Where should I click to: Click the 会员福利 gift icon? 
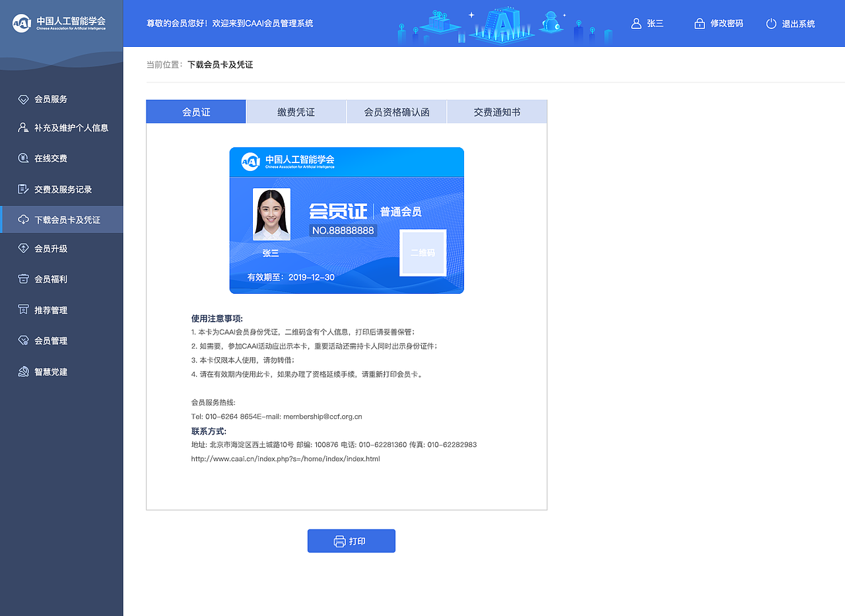(23, 279)
